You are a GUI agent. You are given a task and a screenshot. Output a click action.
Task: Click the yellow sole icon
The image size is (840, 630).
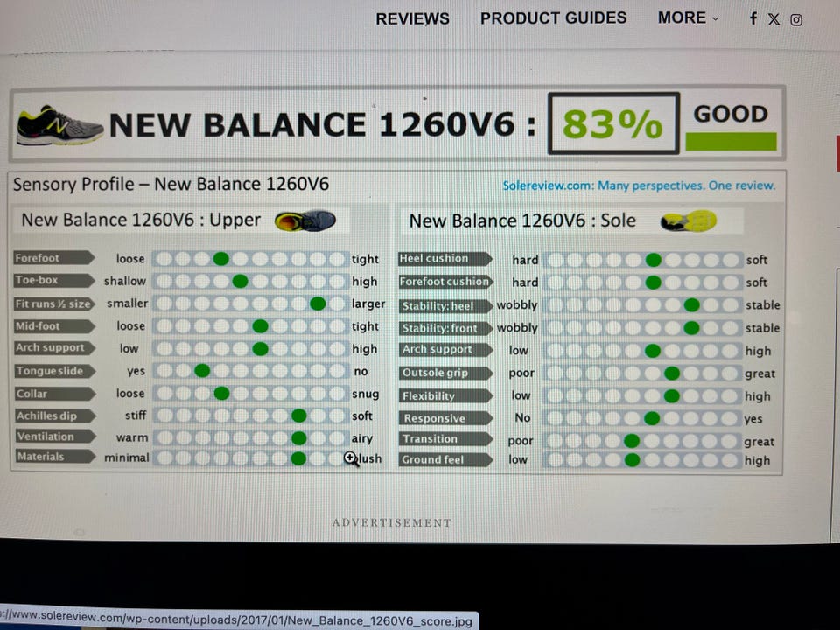688,220
